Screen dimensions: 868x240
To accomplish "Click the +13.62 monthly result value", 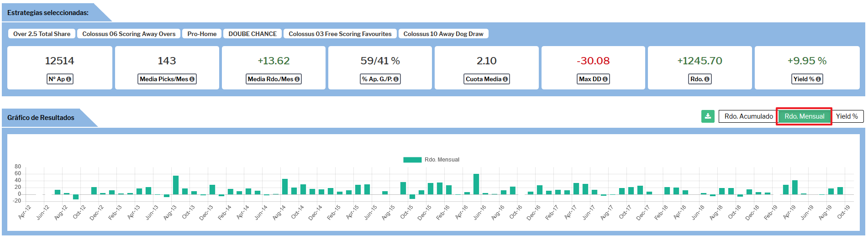I will coord(274,61).
